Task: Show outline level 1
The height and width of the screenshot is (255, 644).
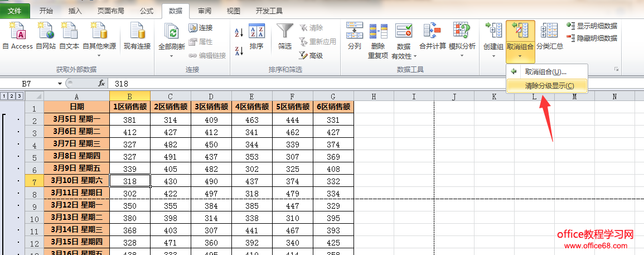Action: coord(4,96)
